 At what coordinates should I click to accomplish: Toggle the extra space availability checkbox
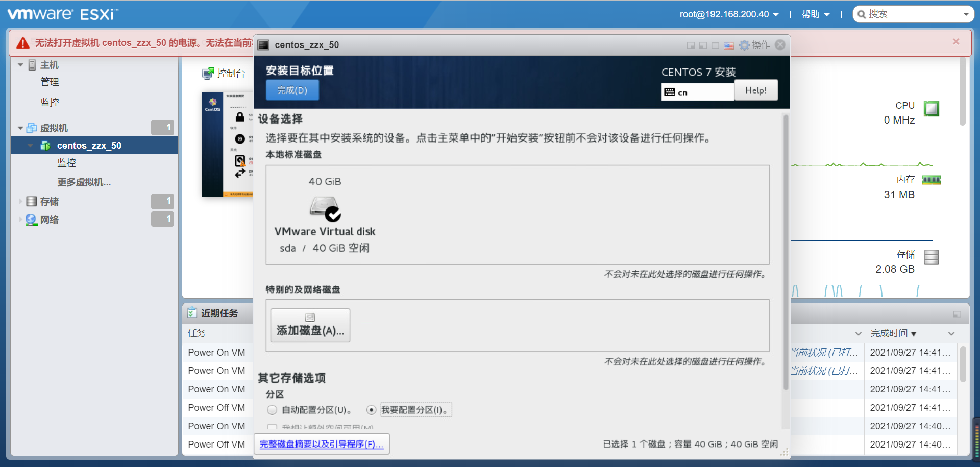click(272, 427)
